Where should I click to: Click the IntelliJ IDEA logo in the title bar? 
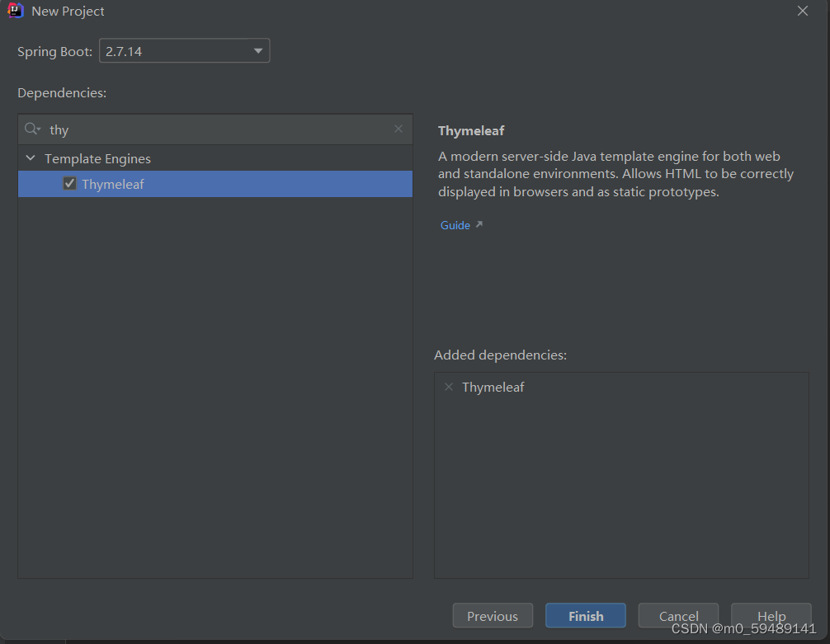[x=16, y=11]
